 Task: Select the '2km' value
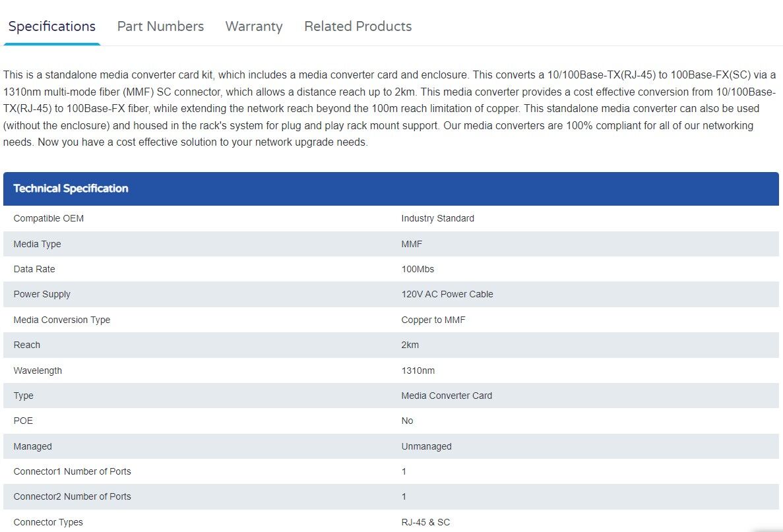[x=410, y=345]
